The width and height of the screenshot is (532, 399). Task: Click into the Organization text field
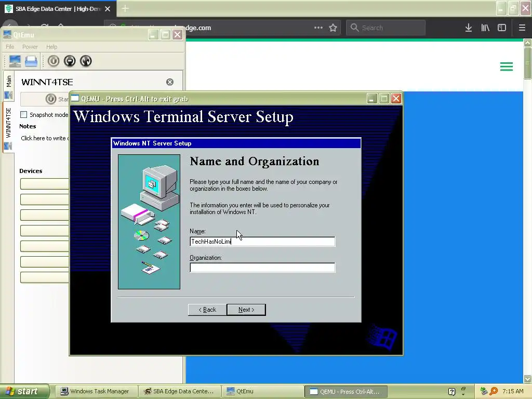point(262,268)
